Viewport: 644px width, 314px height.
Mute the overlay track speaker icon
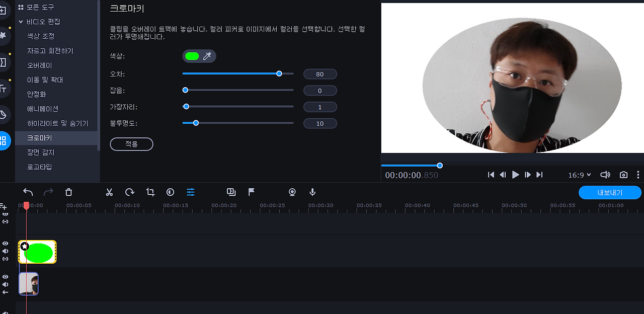(6, 251)
